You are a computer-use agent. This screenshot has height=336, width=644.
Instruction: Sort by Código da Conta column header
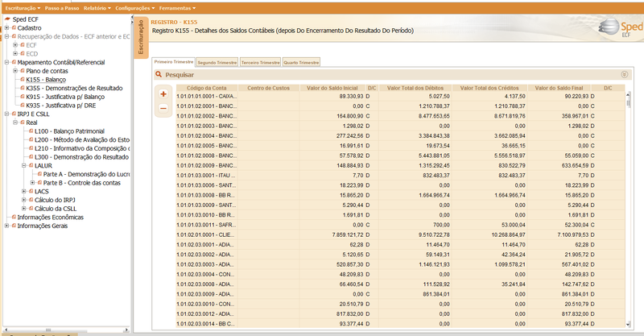[207, 88]
